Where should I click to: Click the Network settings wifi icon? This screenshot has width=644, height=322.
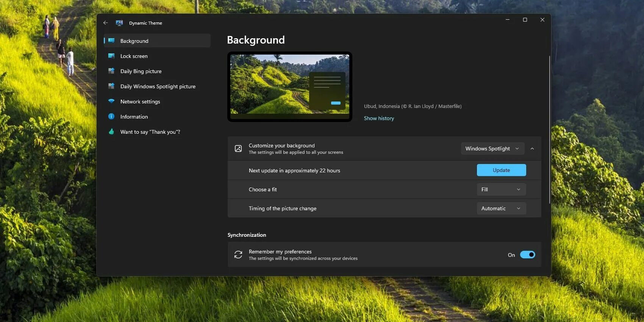click(111, 101)
